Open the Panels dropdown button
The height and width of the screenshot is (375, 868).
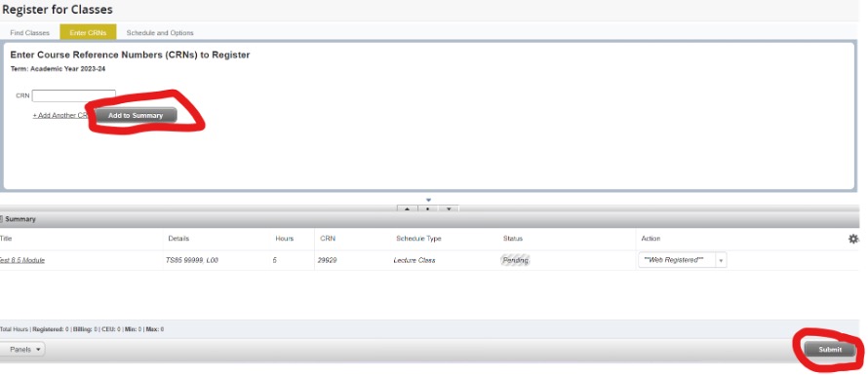pos(22,350)
